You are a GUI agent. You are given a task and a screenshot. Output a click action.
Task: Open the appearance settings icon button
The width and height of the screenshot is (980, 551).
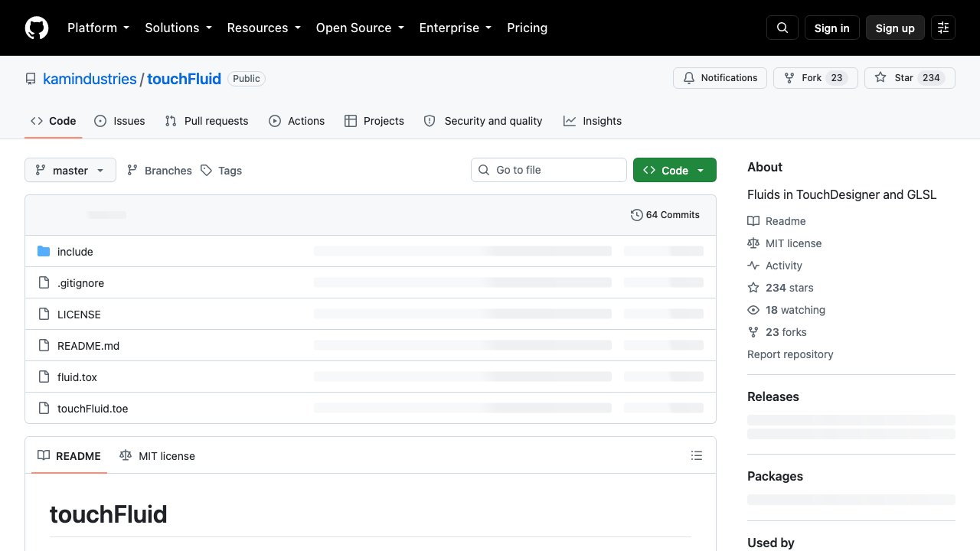click(x=943, y=28)
